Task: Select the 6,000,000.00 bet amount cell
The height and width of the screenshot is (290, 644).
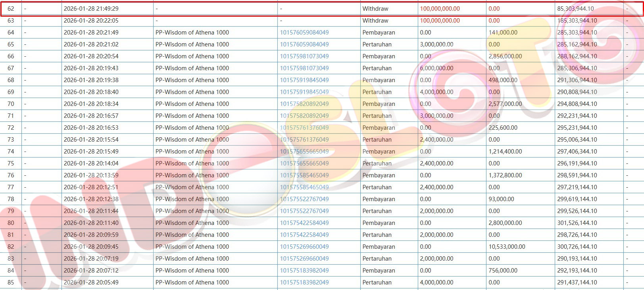Action: click(436, 68)
